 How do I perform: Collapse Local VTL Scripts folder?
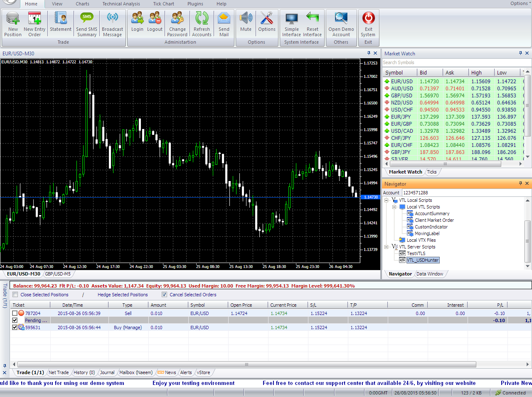(394, 207)
